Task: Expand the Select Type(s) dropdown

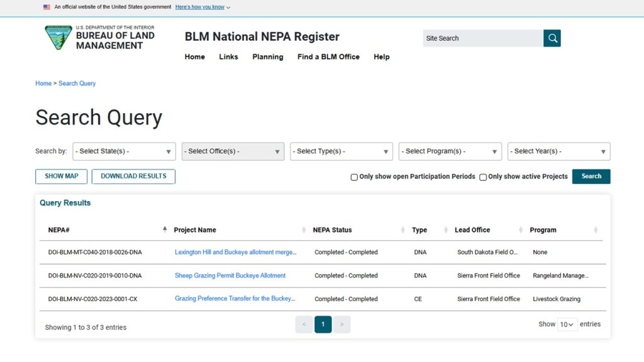Action: pos(341,151)
